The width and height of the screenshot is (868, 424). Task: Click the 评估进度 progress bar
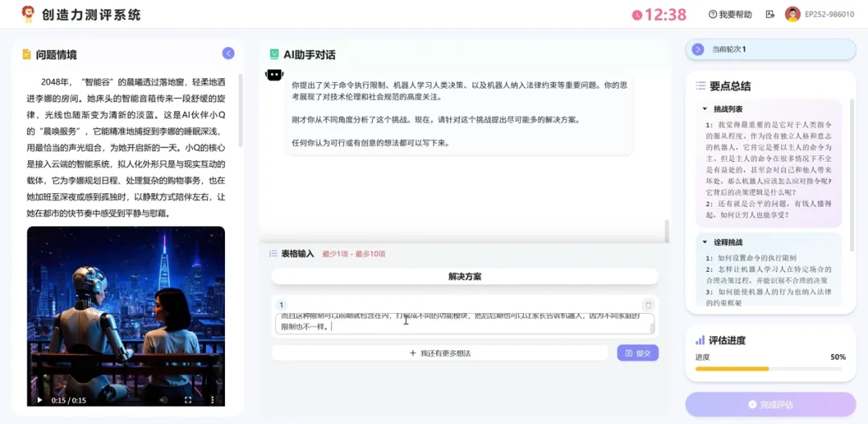pos(768,368)
